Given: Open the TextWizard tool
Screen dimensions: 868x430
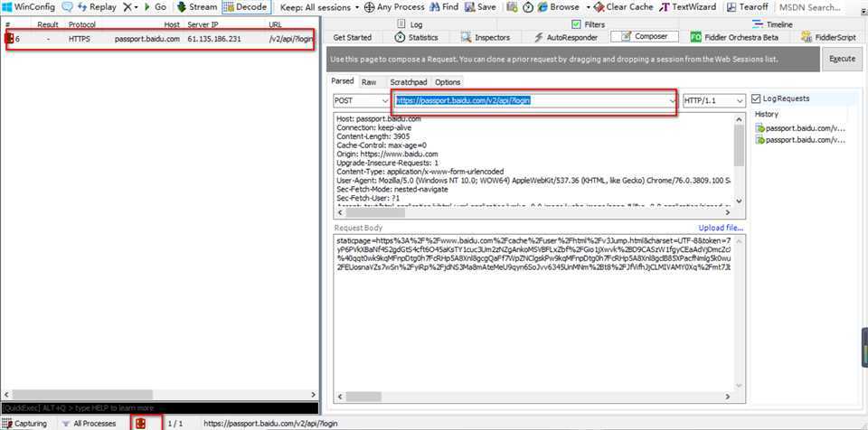Looking at the screenshot, I should coord(686,7).
